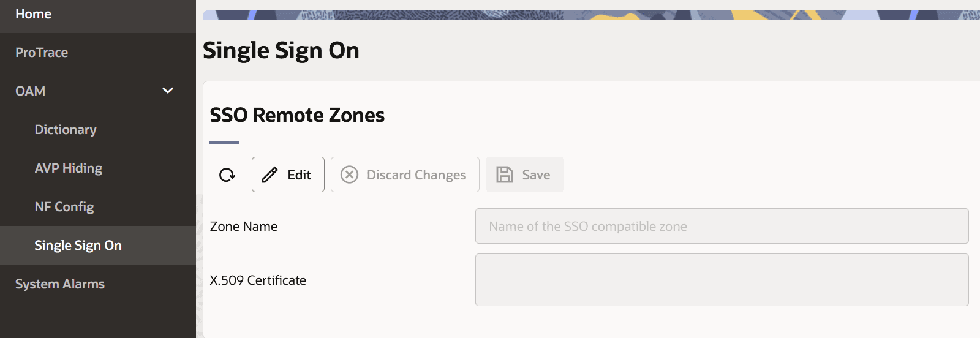Image resolution: width=980 pixels, height=338 pixels.
Task: Click the refresh icon beside Edit
Action: click(227, 175)
